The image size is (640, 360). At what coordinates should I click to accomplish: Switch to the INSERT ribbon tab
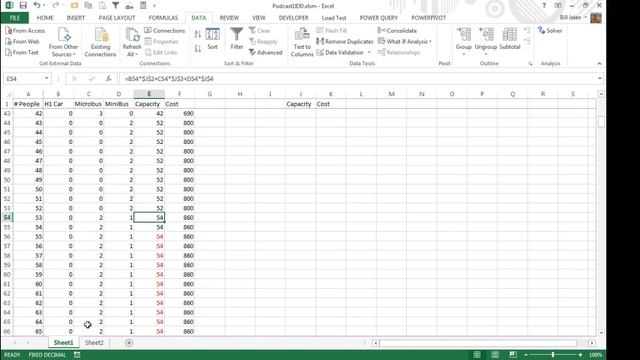coord(76,18)
